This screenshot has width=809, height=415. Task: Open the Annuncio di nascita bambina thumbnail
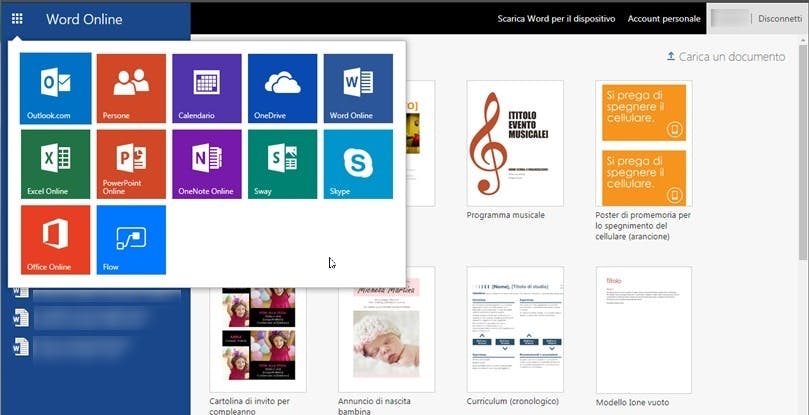click(x=386, y=338)
